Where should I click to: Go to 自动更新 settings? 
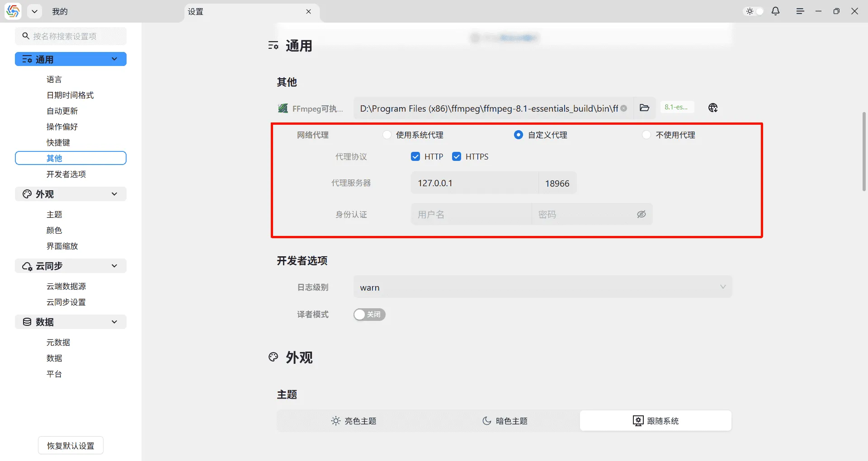click(x=62, y=111)
